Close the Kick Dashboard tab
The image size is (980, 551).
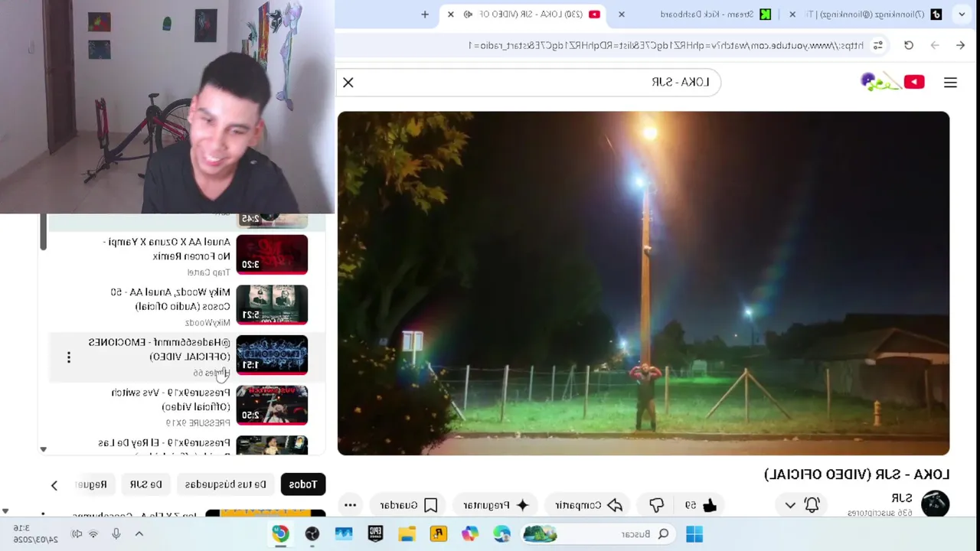click(x=622, y=14)
